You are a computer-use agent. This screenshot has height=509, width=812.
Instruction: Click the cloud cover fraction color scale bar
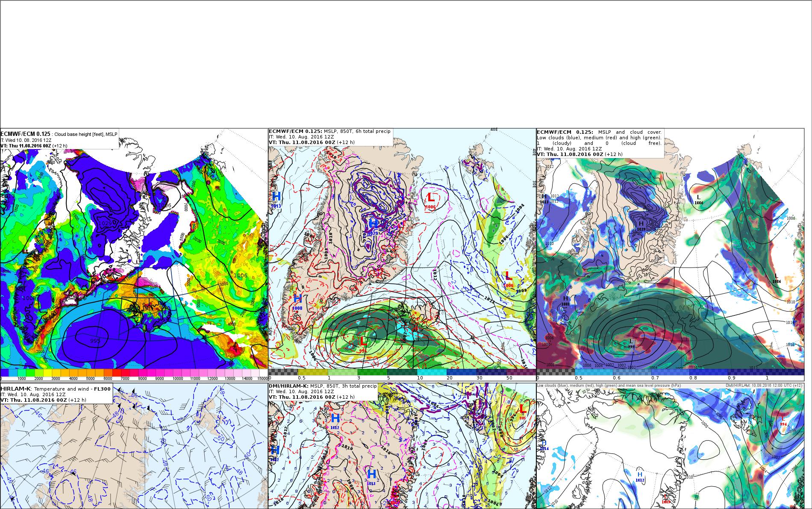(x=670, y=372)
